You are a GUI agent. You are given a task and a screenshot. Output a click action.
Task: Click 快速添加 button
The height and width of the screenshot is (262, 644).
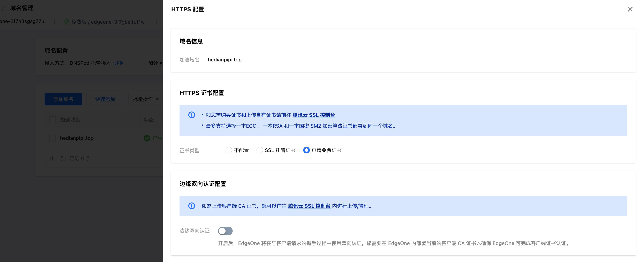[x=105, y=99]
